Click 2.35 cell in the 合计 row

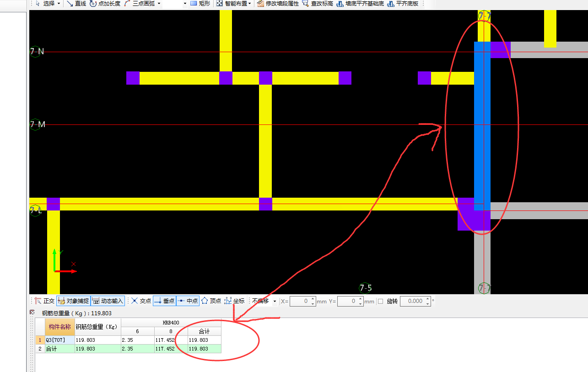coord(137,349)
